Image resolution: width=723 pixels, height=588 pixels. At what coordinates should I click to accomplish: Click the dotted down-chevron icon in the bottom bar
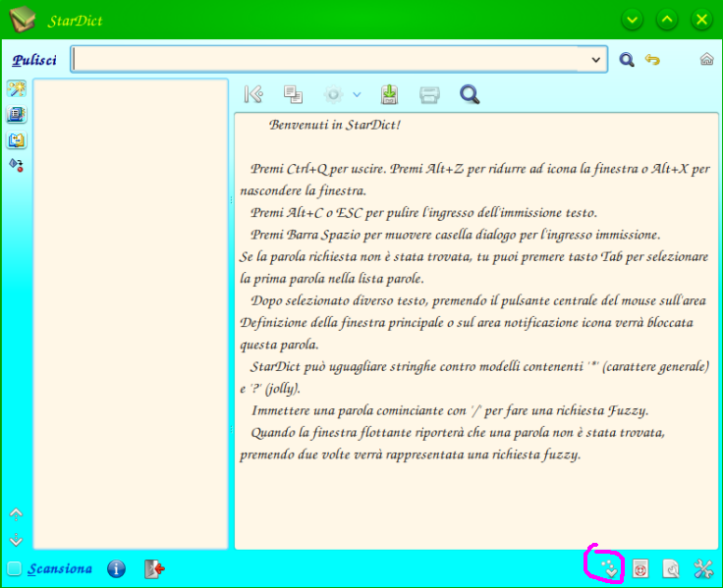click(609, 568)
